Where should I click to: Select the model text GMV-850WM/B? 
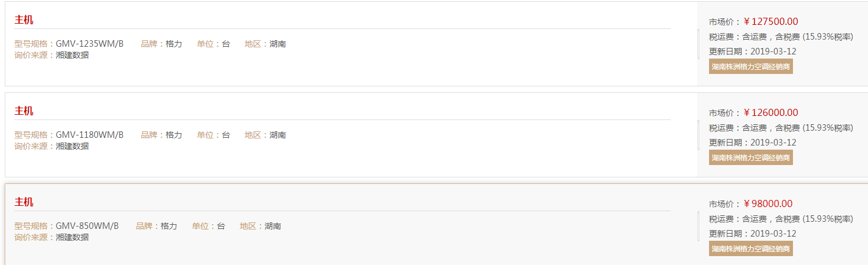87,226
